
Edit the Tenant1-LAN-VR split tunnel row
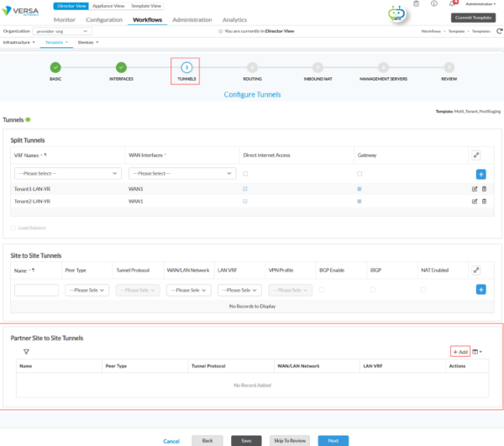475,189
